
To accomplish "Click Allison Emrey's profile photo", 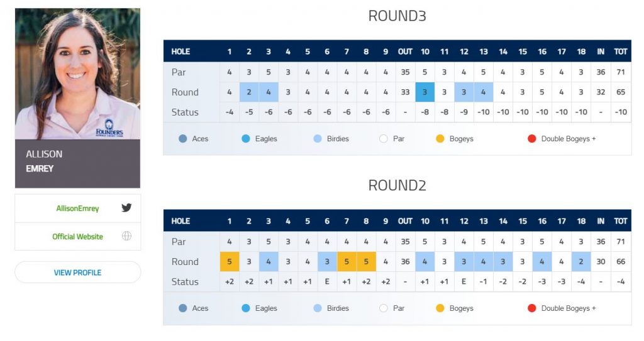I will [x=77, y=73].
